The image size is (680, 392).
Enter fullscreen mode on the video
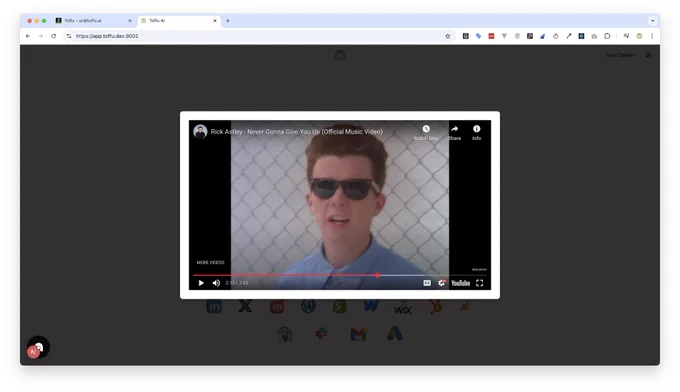point(480,283)
